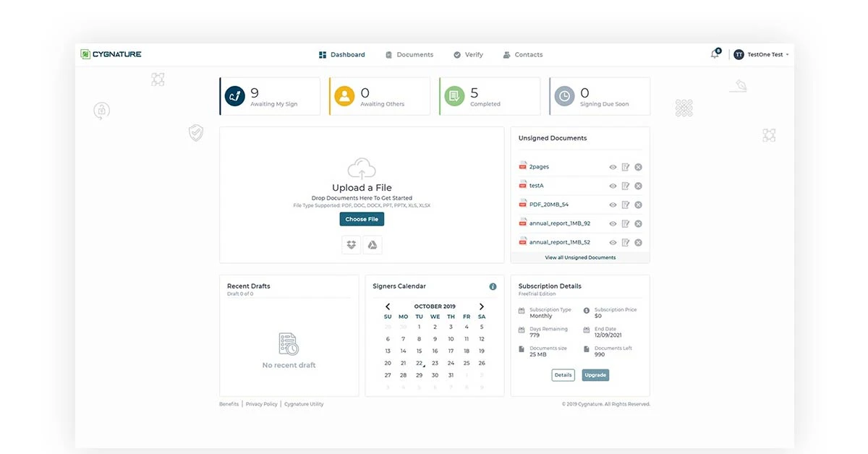Select October 15 on the Signers Calendar
This screenshot has height=454, width=868.
click(x=419, y=350)
